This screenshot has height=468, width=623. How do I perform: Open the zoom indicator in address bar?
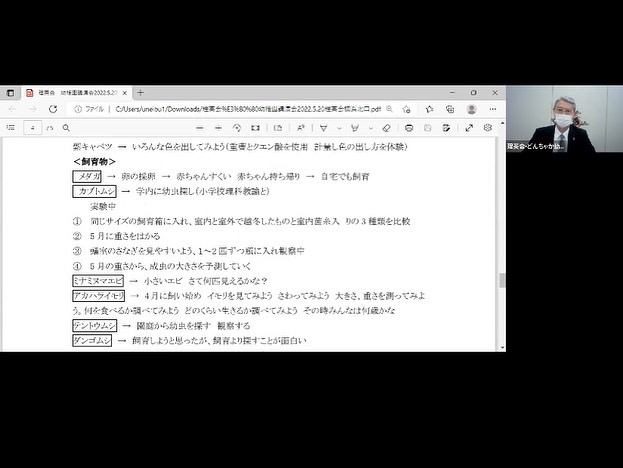pos(389,109)
